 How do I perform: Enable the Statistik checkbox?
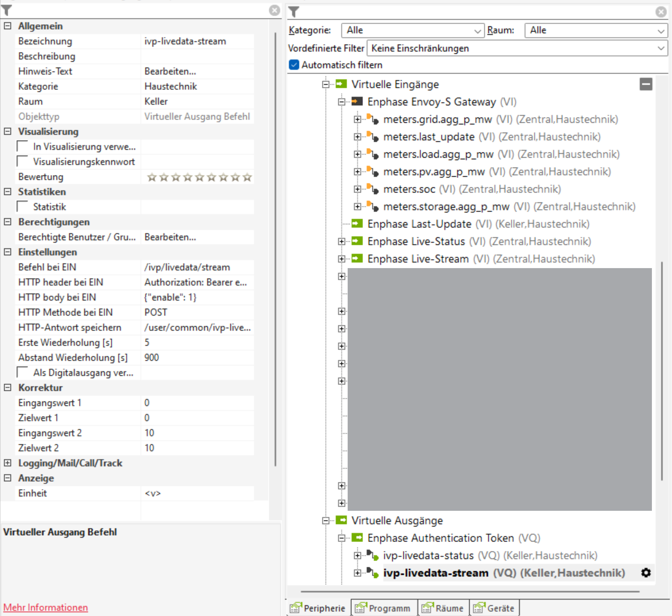[23, 206]
